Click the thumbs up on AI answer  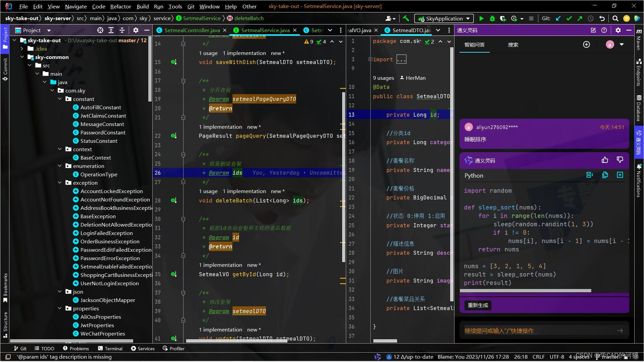click(605, 160)
